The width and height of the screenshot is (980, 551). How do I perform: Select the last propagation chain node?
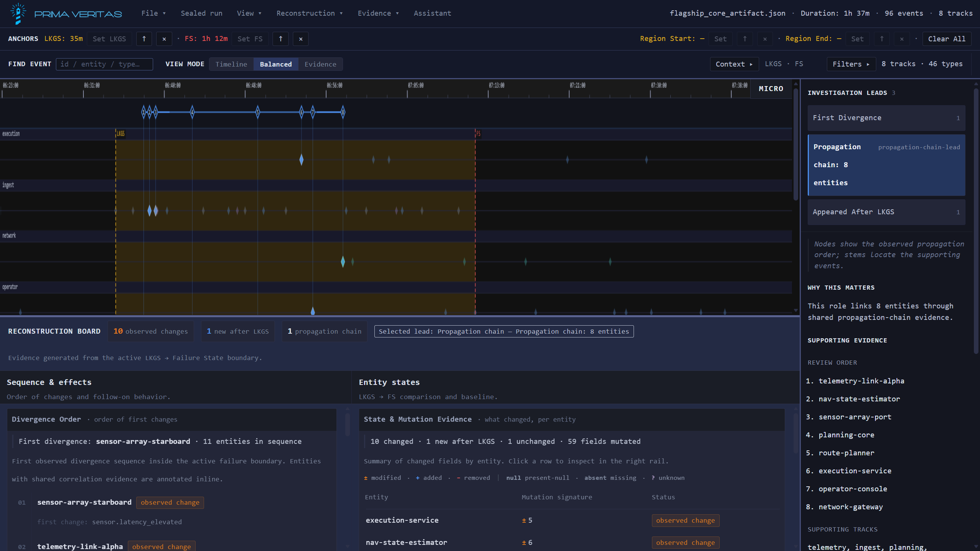[x=343, y=112]
